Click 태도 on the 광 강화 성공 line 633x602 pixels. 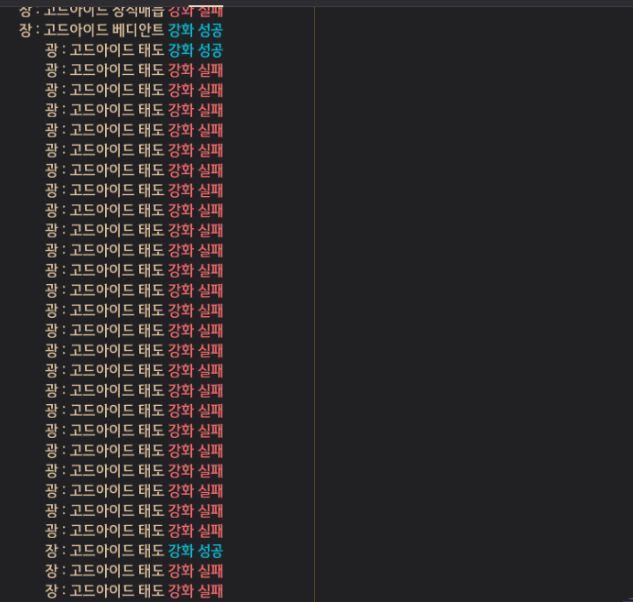[x=150, y=50]
